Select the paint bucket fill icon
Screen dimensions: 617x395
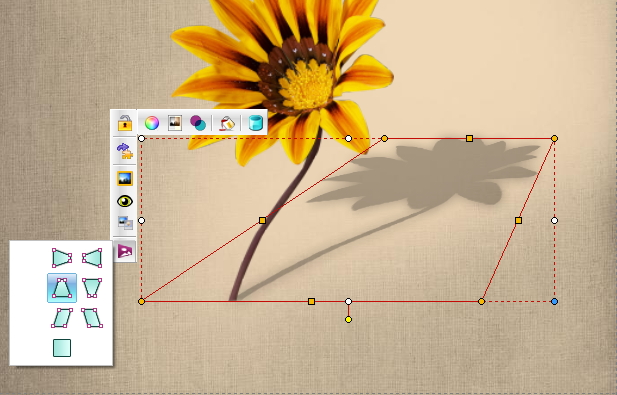[227, 123]
